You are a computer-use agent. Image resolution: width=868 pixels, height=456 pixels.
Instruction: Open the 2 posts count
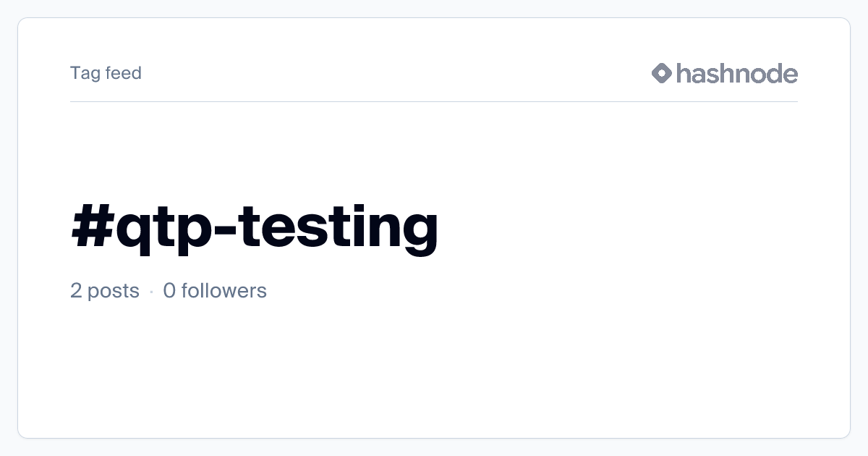105,291
